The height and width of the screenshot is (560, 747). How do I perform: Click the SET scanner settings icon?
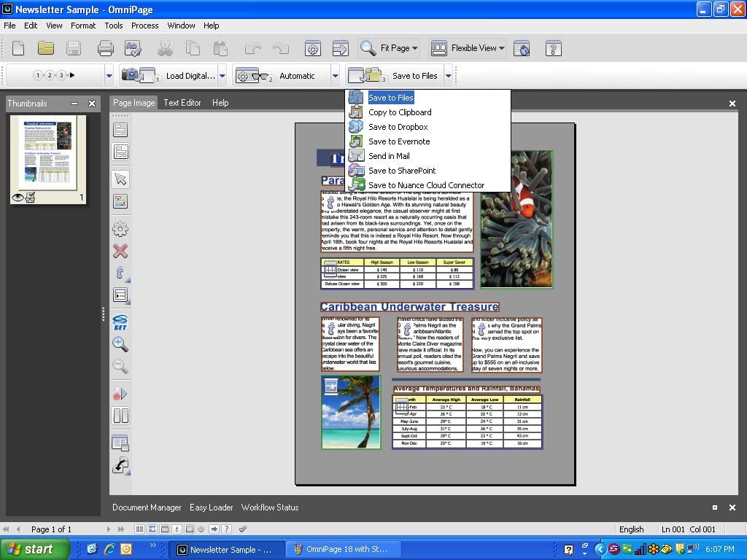120,322
